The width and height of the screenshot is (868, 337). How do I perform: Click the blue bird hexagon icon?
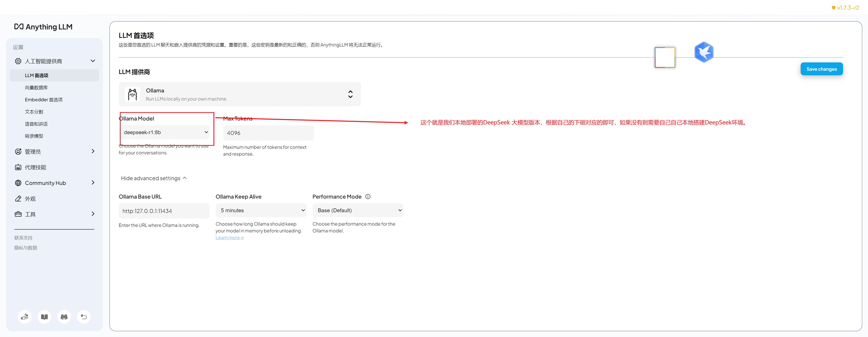click(x=703, y=52)
